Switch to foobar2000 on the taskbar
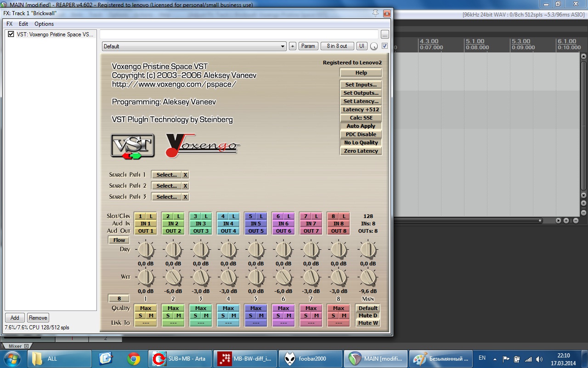 click(x=311, y=358)
